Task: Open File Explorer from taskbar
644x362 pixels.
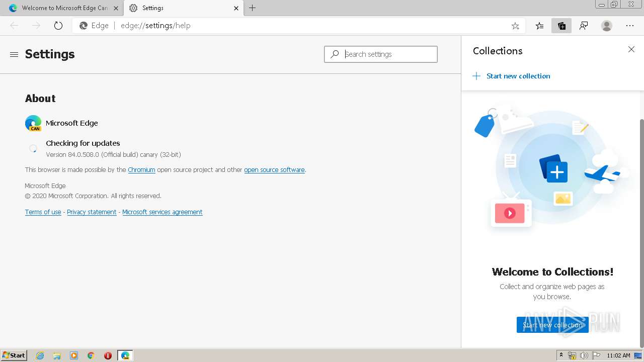Action: [x=57, y=355]
